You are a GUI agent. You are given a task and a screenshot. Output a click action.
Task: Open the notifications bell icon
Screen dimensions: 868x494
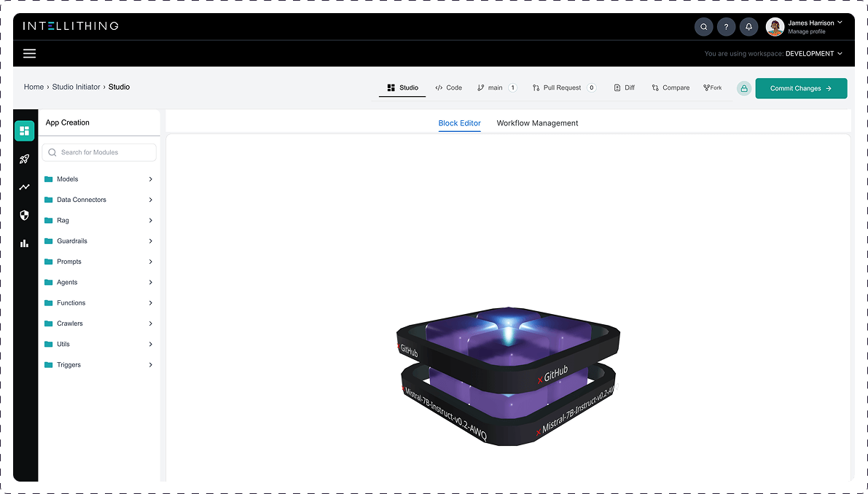tap(748, 27)
